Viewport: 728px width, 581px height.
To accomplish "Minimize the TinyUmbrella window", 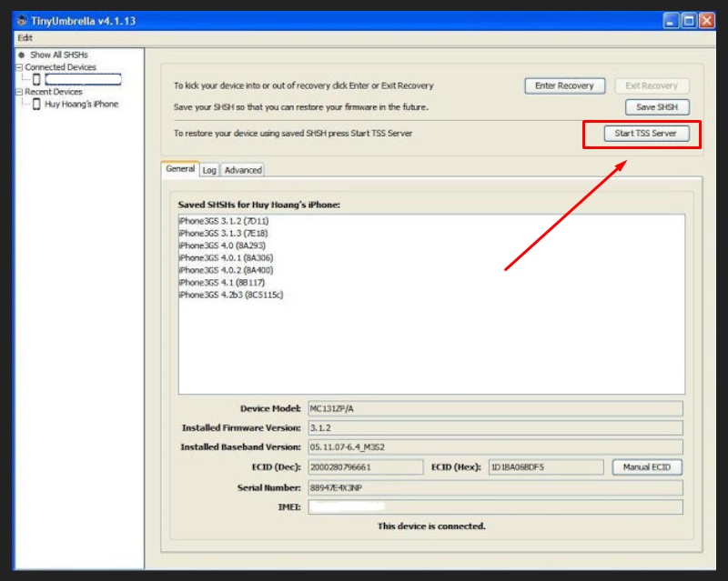I will (671, 21).
